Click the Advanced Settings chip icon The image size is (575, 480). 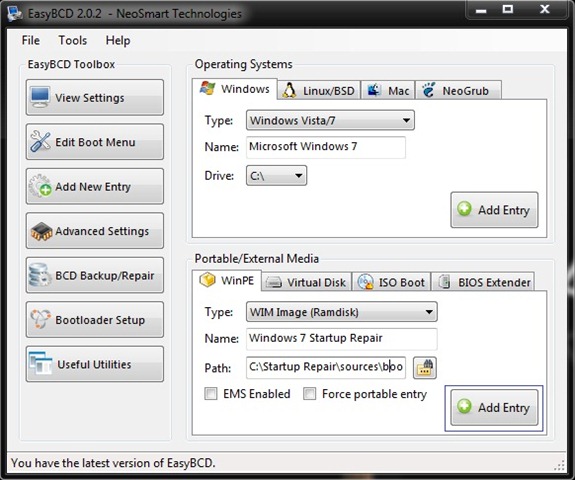click(41, 231)
